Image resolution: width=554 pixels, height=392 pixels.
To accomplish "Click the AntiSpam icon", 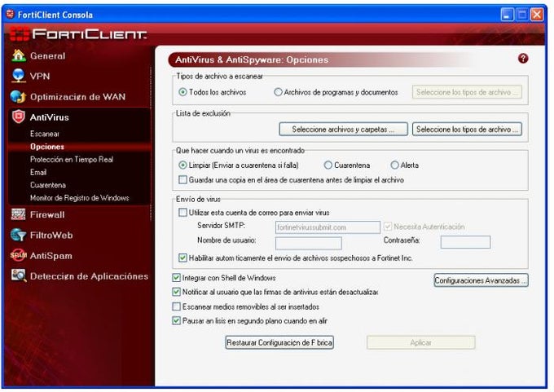I will 19,255.
